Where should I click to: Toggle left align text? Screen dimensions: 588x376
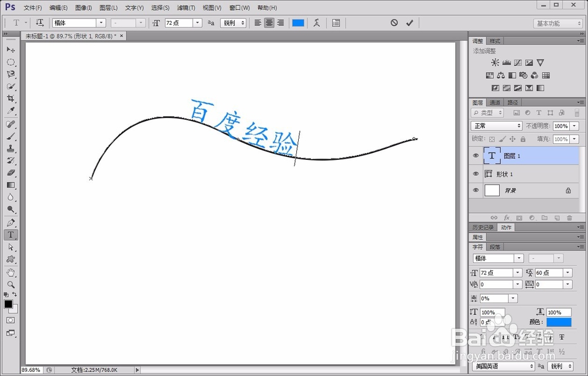(258, 23)
